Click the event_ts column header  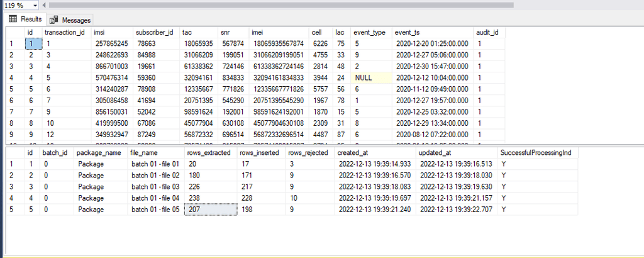(433, 33)
